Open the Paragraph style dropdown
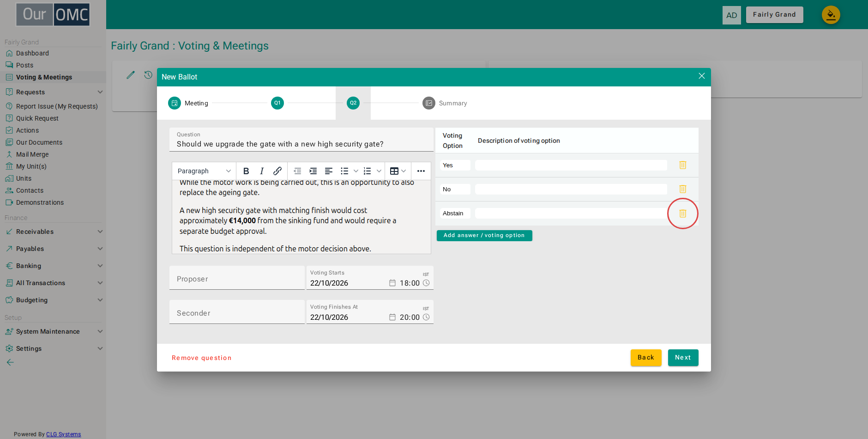Screen dimensions: 868x439 [x=204, y=171]
